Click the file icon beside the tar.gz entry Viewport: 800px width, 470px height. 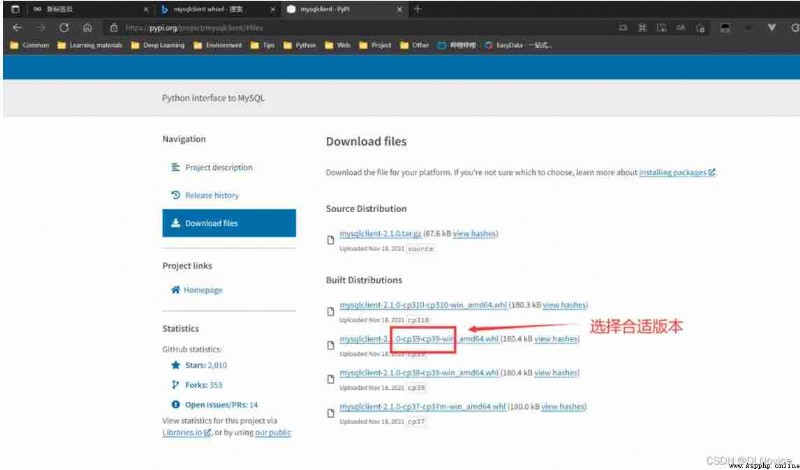click(x=331, y=240)
